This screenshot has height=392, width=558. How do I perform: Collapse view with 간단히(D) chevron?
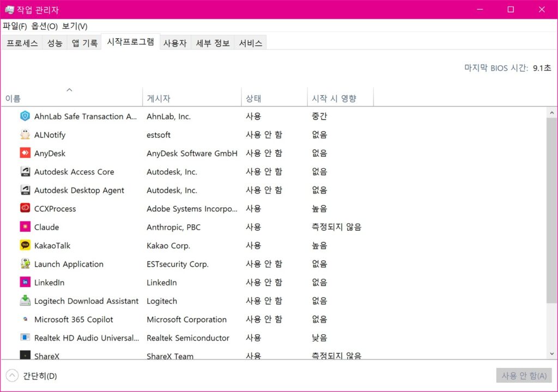tap(12, 375)
